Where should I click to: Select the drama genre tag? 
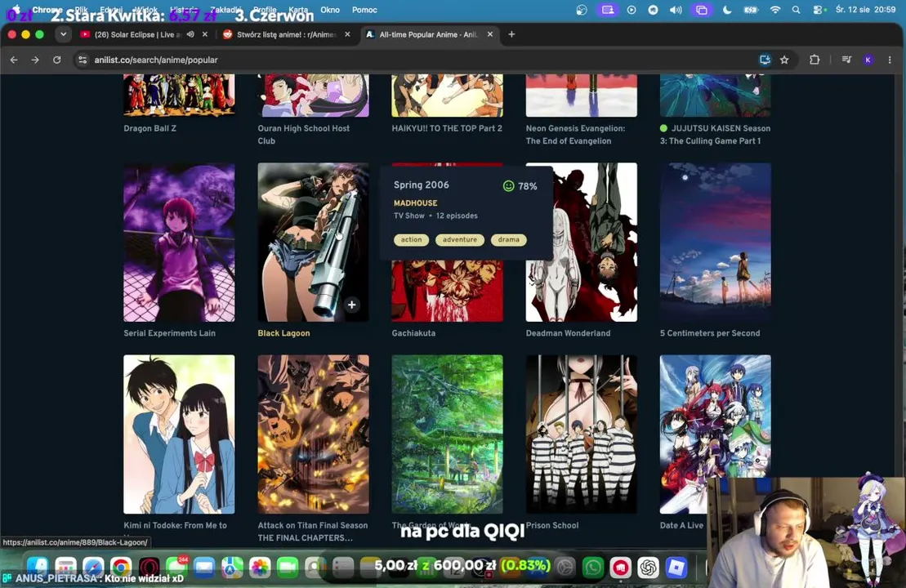tap(508, 239)
